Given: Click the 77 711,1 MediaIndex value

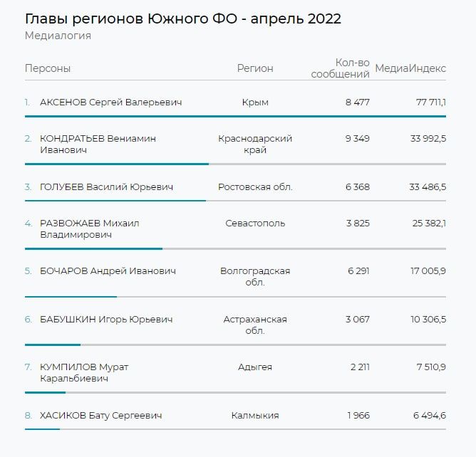Looking at the screenshot, I should tap(430, 103).
